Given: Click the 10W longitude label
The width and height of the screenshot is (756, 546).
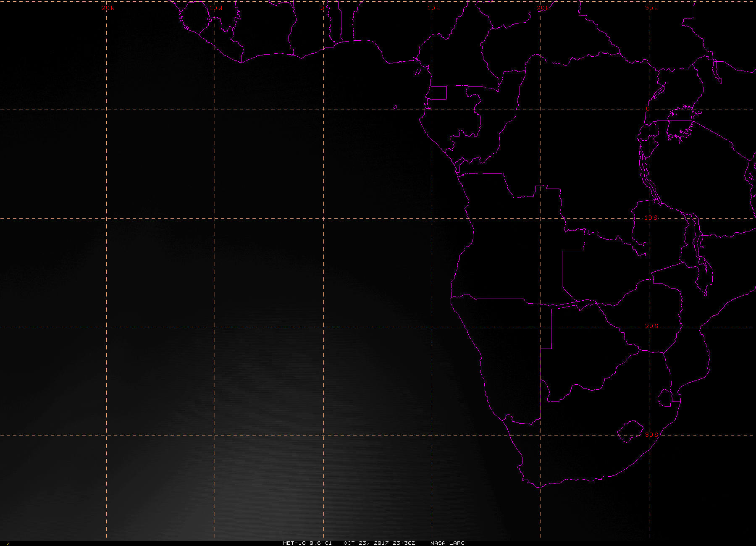Looking at the screenshot, I should click(x=216, y=8).
